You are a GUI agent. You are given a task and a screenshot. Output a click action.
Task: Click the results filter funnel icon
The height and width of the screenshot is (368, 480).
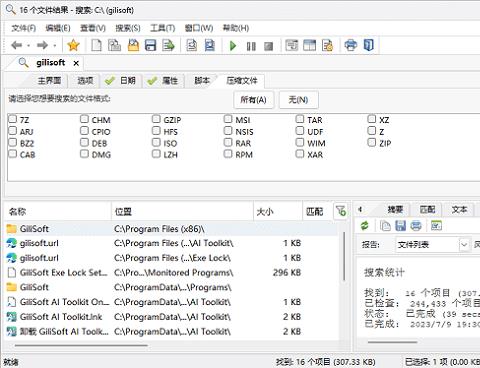point(341,211)
